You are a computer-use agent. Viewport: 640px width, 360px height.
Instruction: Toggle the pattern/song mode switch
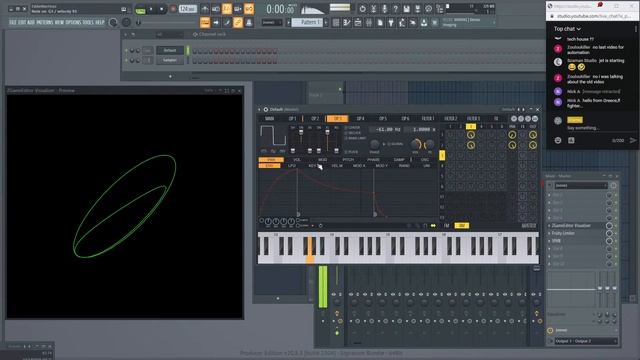(140, 9)
